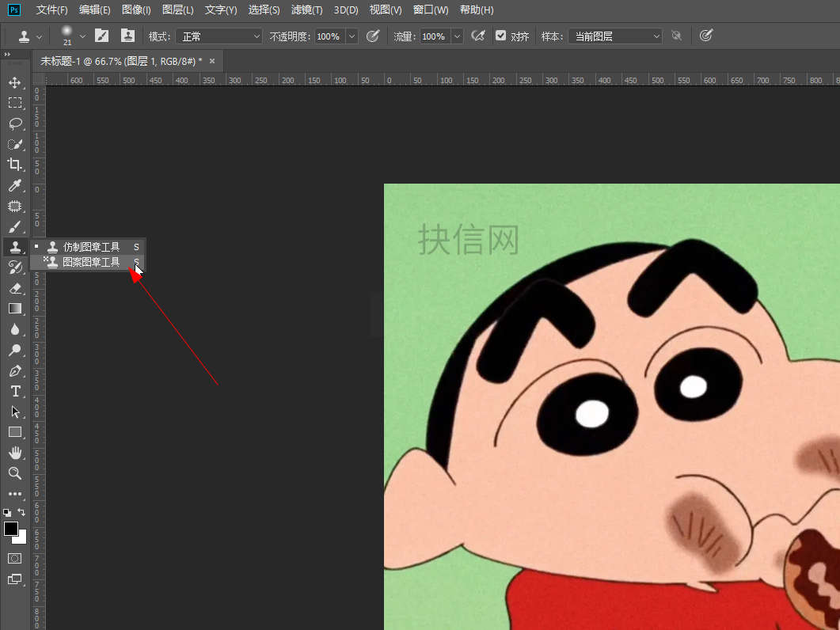Open the 样本 sample dropdown
840x630 pixels.
615,36
